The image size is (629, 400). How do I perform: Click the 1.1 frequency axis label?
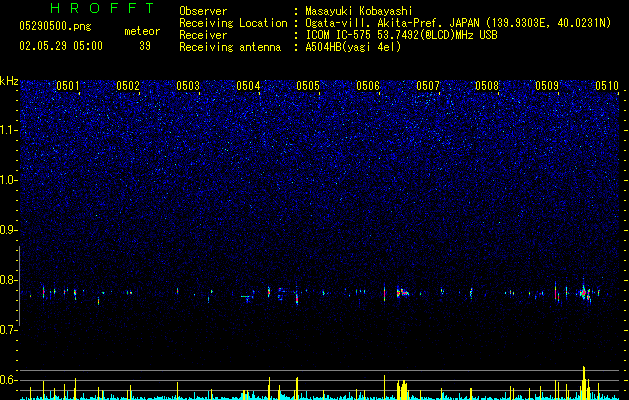pos(8,130)
